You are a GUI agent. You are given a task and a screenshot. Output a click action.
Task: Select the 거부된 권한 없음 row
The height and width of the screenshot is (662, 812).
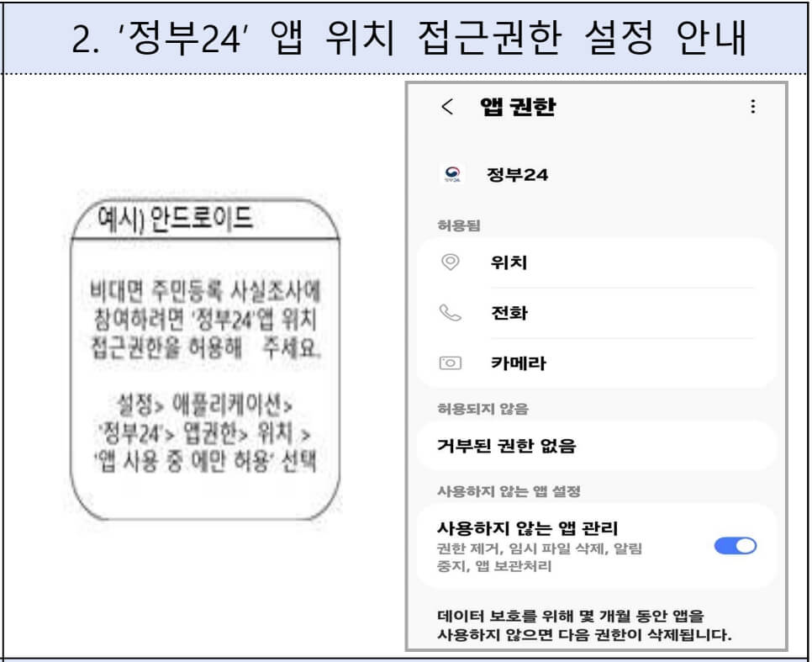click(597, 445)
